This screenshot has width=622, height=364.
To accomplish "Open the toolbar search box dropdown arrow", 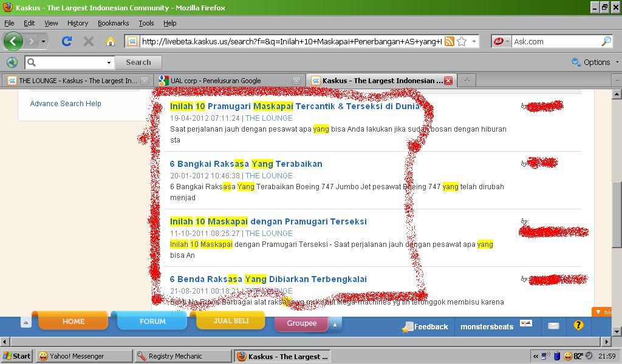I will pos(109,62).
